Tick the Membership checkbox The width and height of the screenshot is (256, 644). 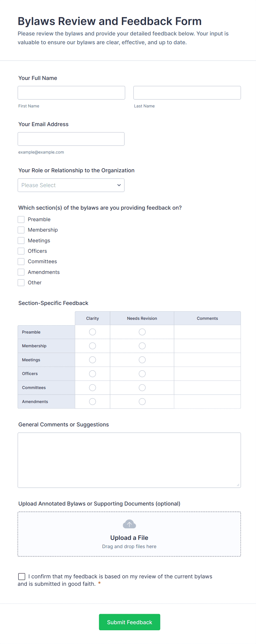tap(21, 230)
